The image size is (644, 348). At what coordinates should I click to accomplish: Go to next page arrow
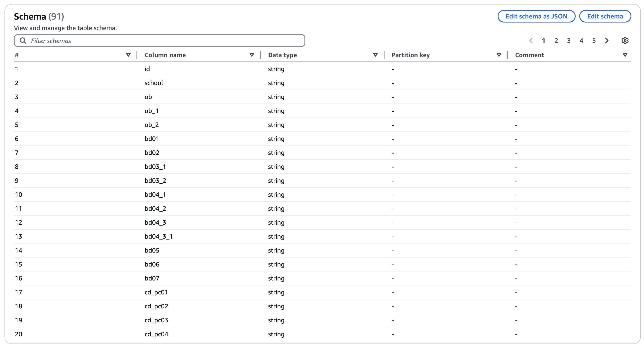[x=606, y=41]
